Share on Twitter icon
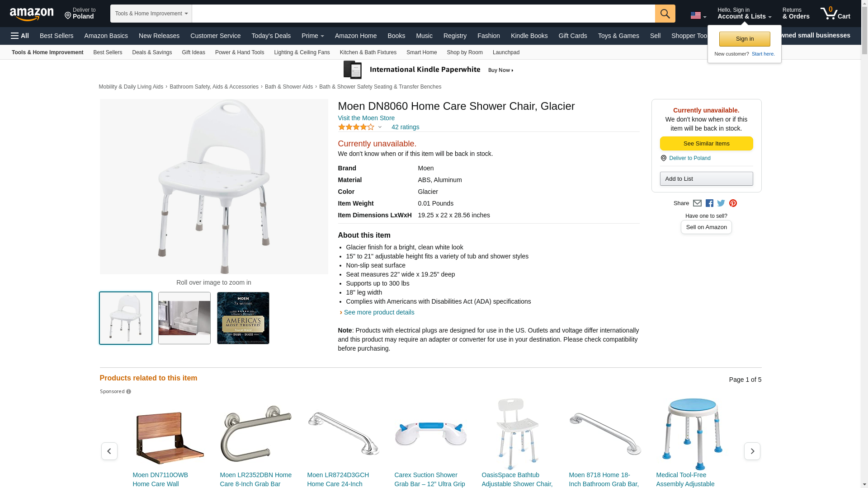 [x=721, y=203]
